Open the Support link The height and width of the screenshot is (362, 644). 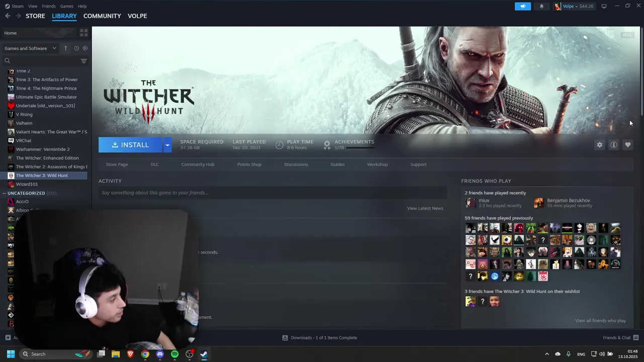[x=418, y=164]
